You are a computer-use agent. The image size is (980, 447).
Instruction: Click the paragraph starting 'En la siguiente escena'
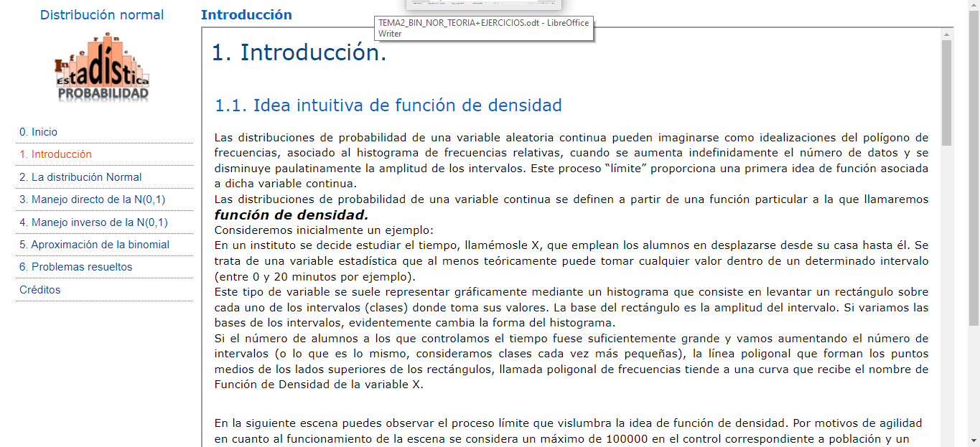pos(567,430)
